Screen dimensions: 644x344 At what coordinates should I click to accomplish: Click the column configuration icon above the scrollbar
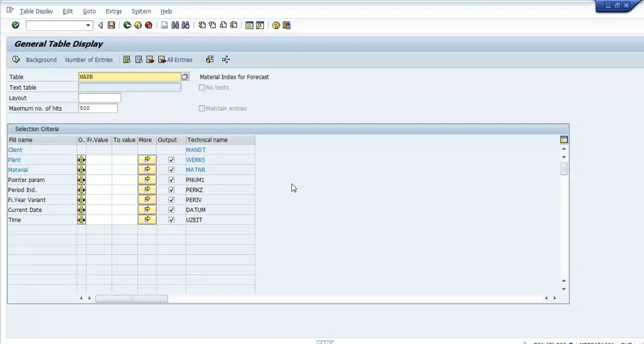[563, 140]
